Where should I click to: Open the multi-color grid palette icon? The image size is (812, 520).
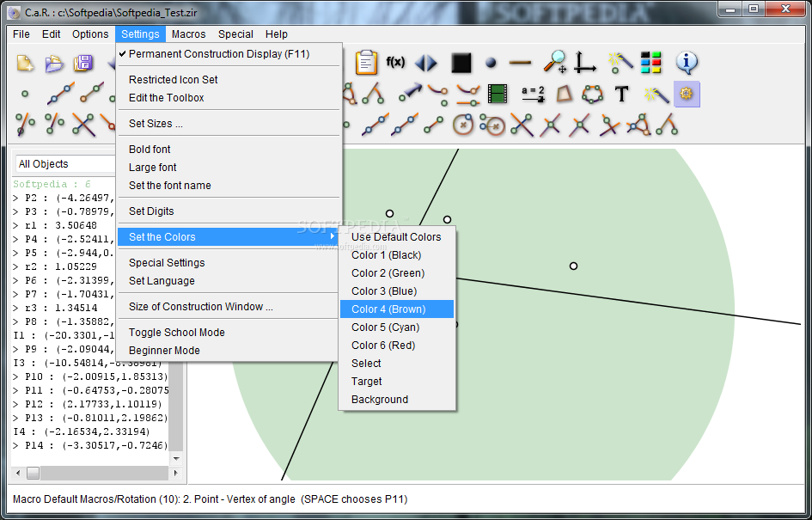coord(650,62)
